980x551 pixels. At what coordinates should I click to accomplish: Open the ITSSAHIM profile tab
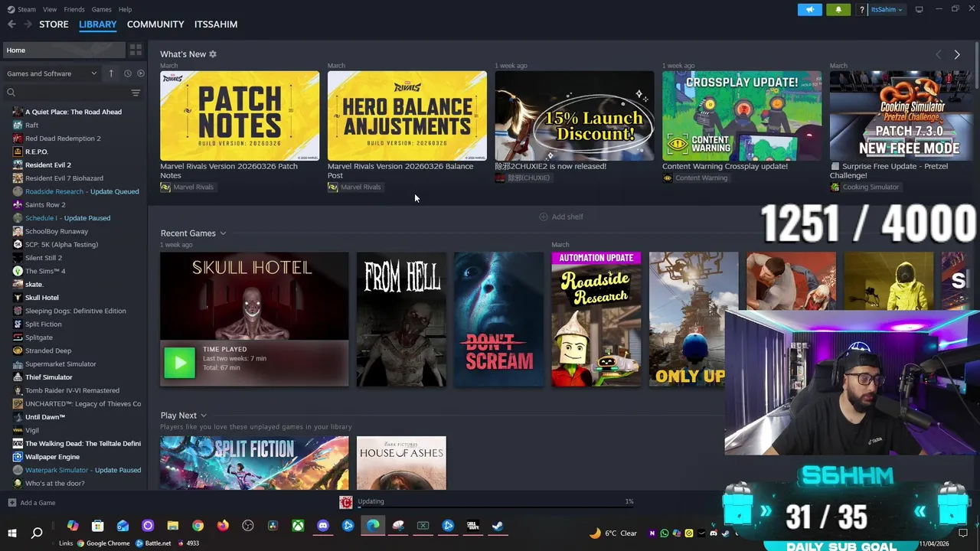click(216, 24)
